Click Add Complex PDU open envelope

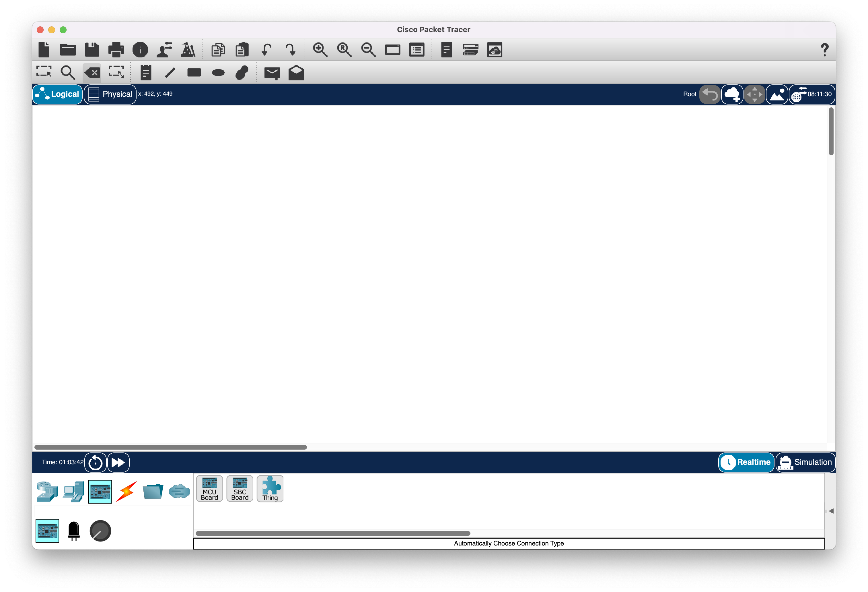pos(296,73)
